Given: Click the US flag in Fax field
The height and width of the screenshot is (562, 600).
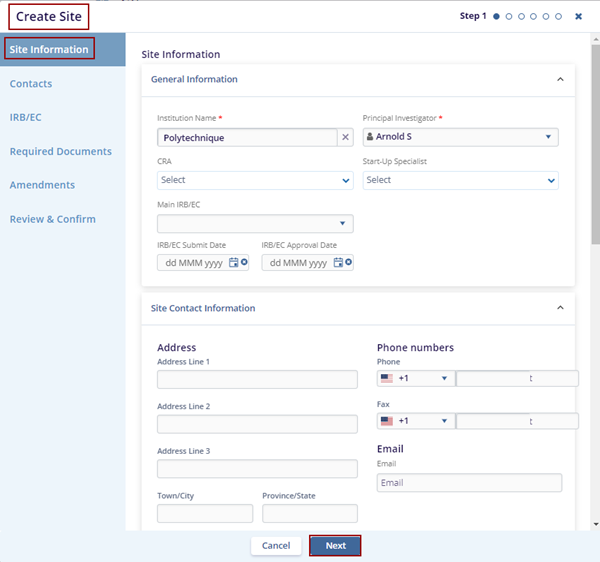Looking at the screenshot, I should (x=387, y=422).
